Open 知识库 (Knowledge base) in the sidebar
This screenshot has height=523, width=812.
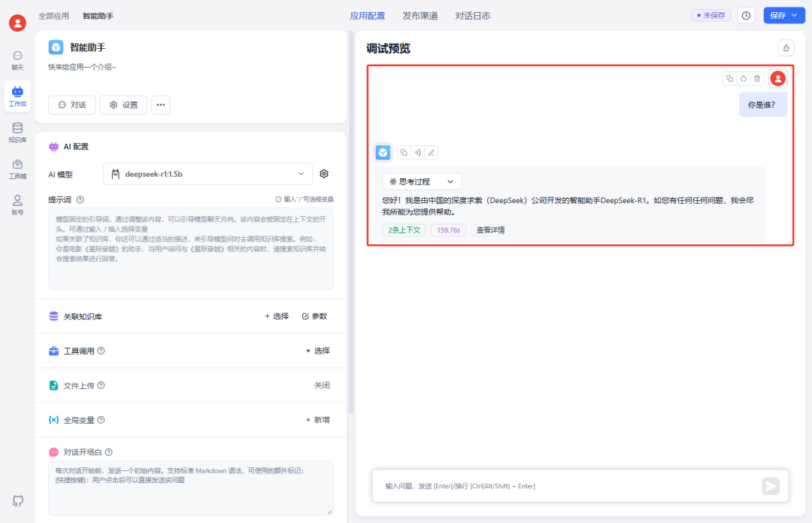pyautogui.click(x=17, y=132)
